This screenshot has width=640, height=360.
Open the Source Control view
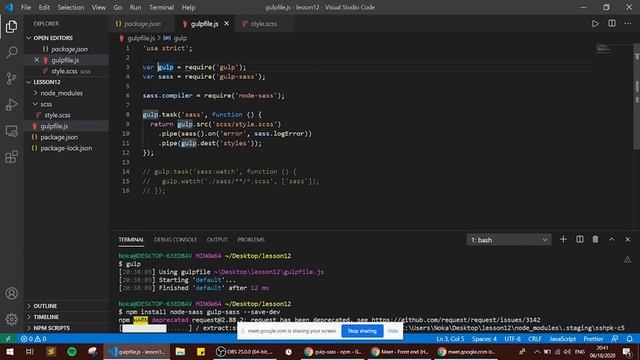[x=11, y=78]
